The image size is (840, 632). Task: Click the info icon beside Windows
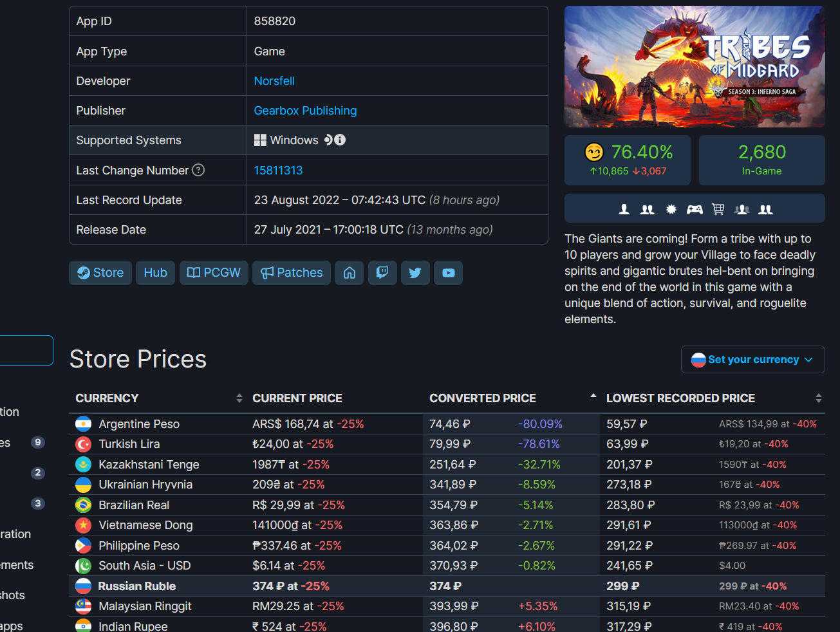pos(341,140)
